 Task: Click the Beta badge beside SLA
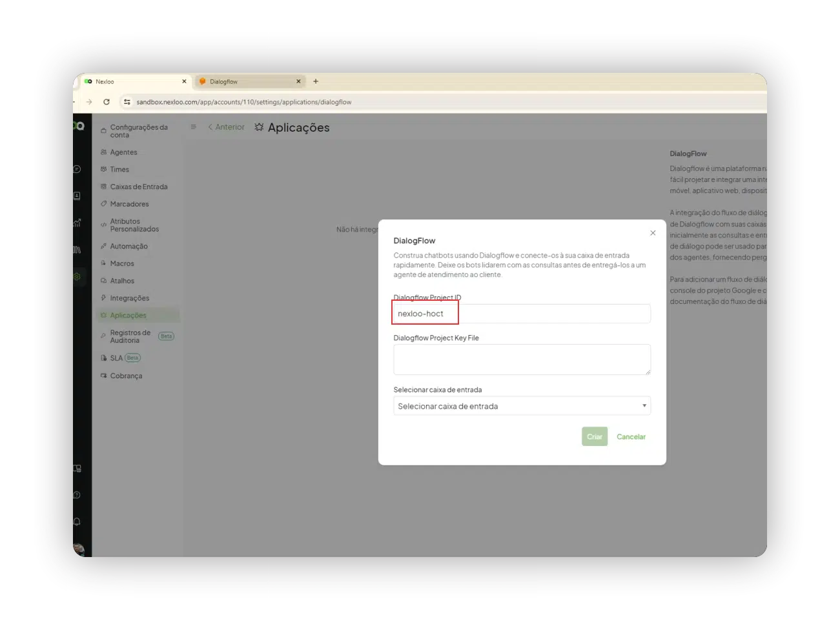coord(132,358)
